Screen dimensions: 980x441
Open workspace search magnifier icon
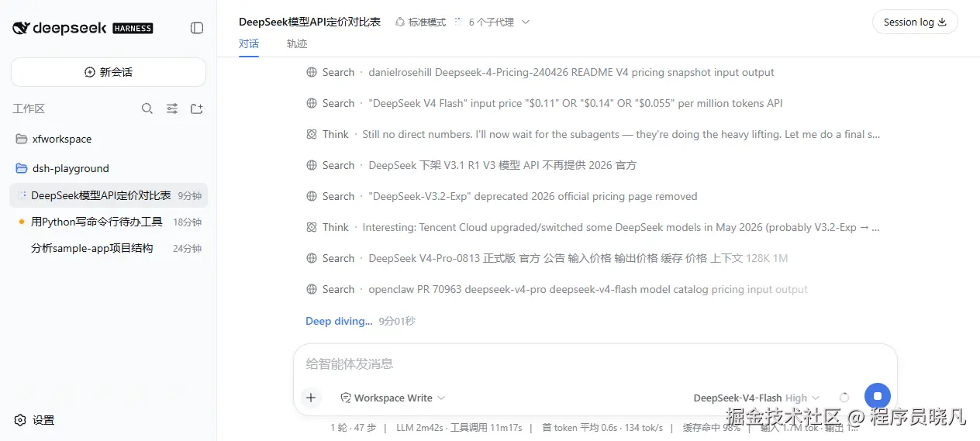(x=147, y=109)
